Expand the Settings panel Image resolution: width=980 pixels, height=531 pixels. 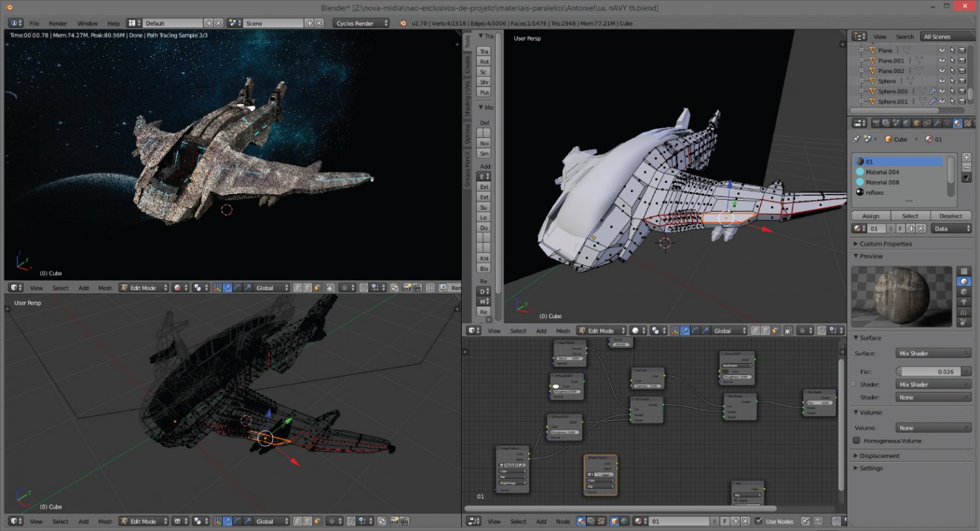[x=871, y=468]
